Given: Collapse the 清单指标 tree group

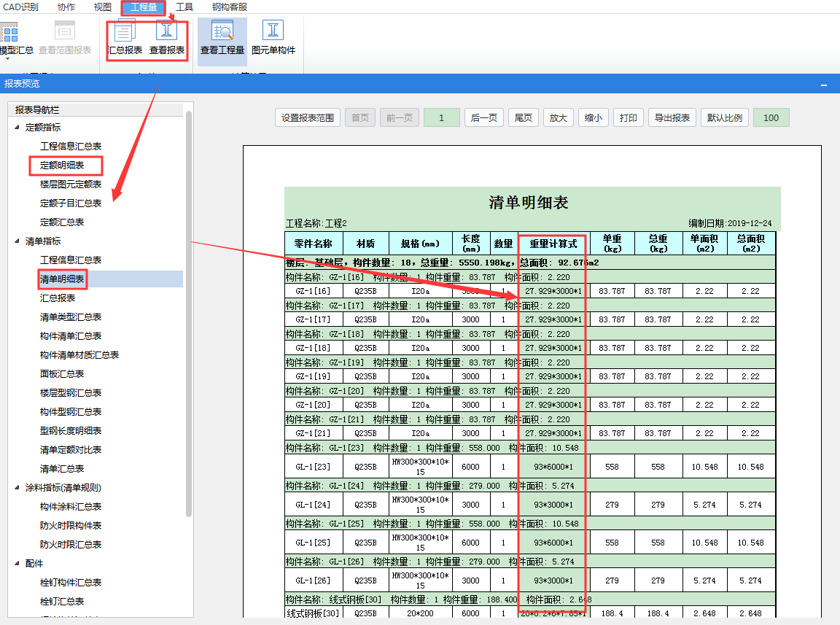Looking at the screenshot, I should tap(17, 241).
